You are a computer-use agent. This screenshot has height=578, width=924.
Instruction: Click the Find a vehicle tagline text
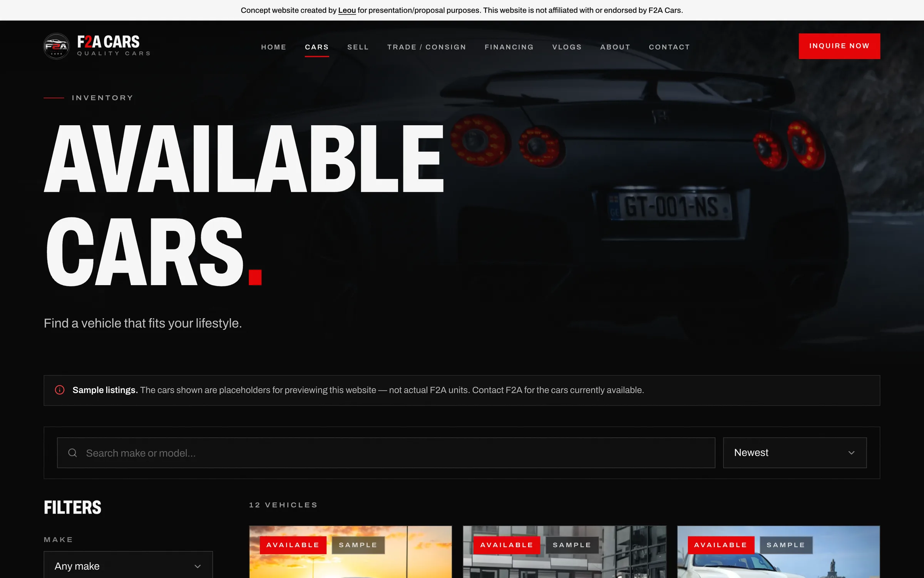tap(143, 323)
